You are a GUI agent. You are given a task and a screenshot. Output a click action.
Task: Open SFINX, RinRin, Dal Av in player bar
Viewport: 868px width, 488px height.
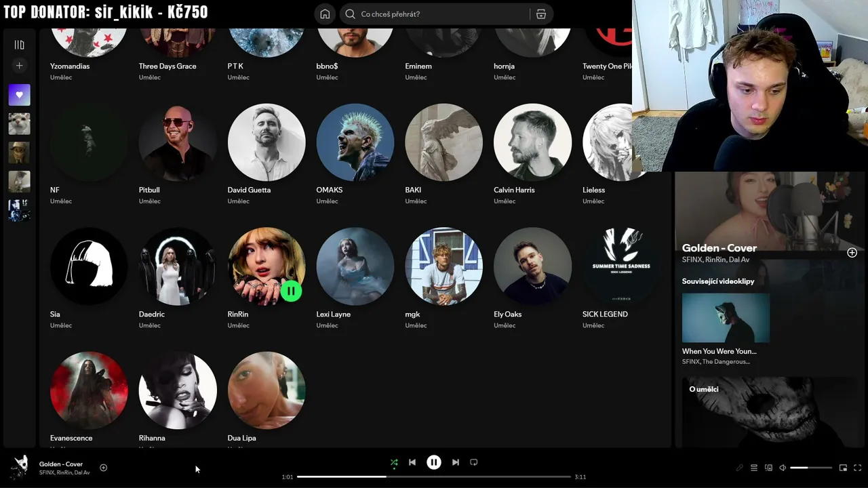tap(64, 472)
